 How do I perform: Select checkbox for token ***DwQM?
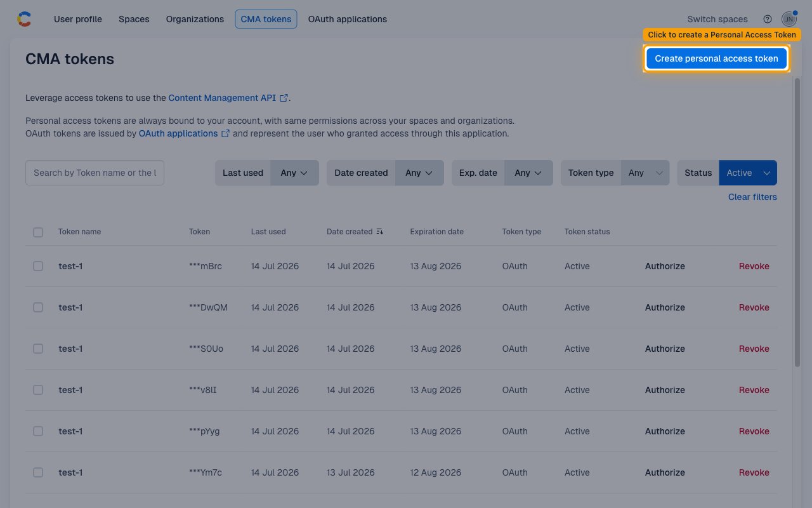point(38,307)
